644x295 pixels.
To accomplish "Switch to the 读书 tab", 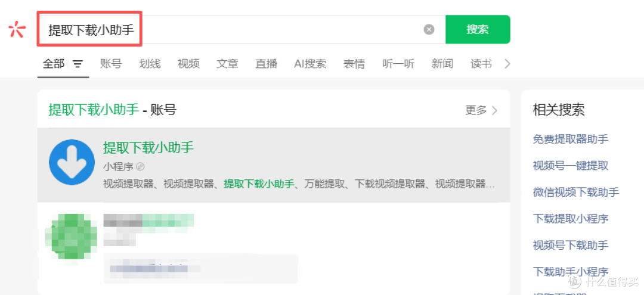I will (481, 64).
